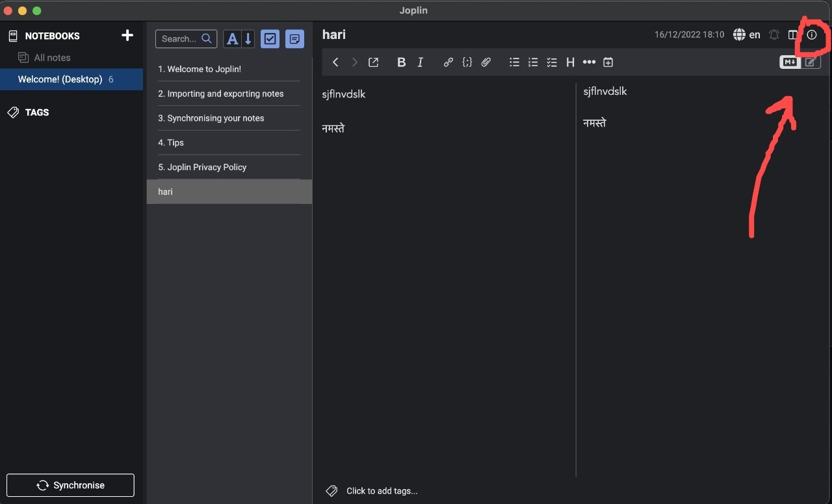Insert a bulleted list
This screenshot has height=504, width=832.
coord(514,62)
